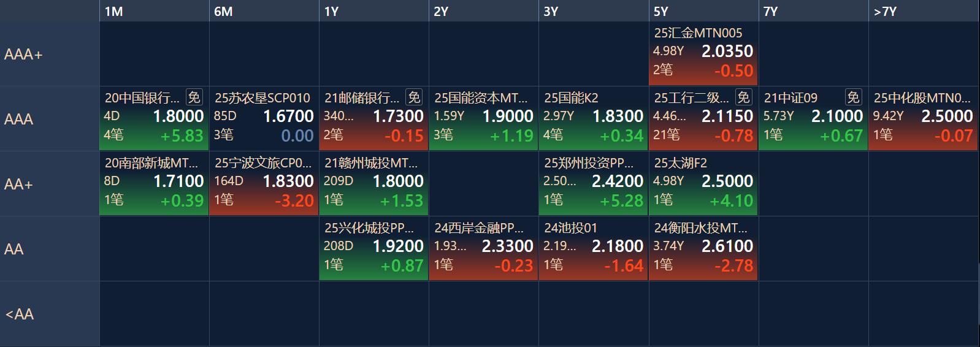Open the 21中证09 bond name
Viewport: 980px width, 347px height.
(791, 98)
